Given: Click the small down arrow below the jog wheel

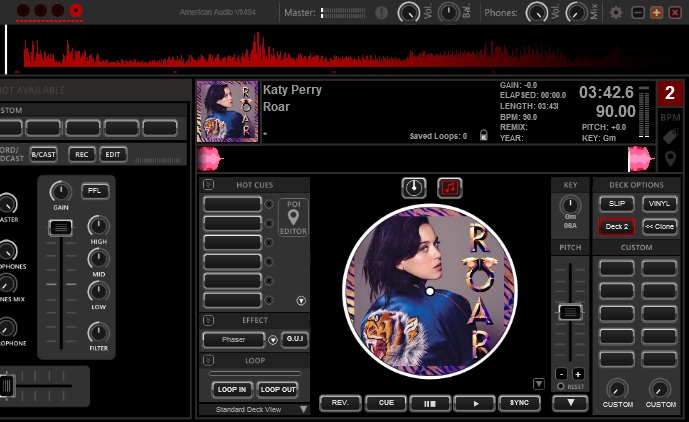Looking at the screenshot, I should click(x=539, y=384).
